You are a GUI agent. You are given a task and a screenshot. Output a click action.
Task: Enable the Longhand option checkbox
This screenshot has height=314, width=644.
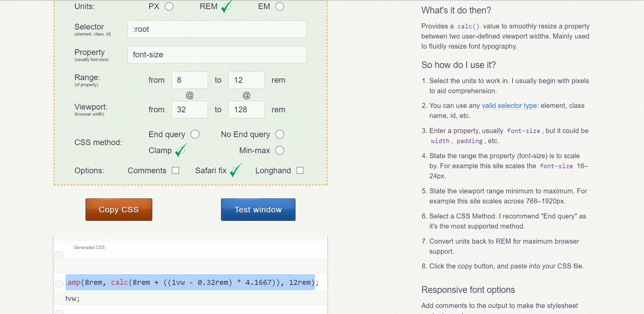(x=300, y=171)
